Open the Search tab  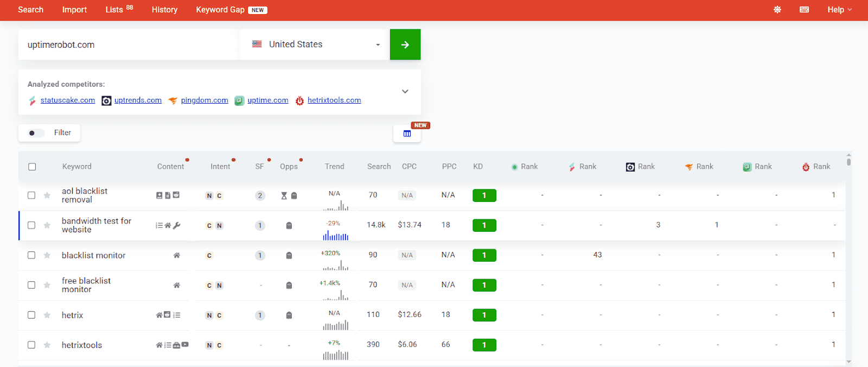click(30, 10)
